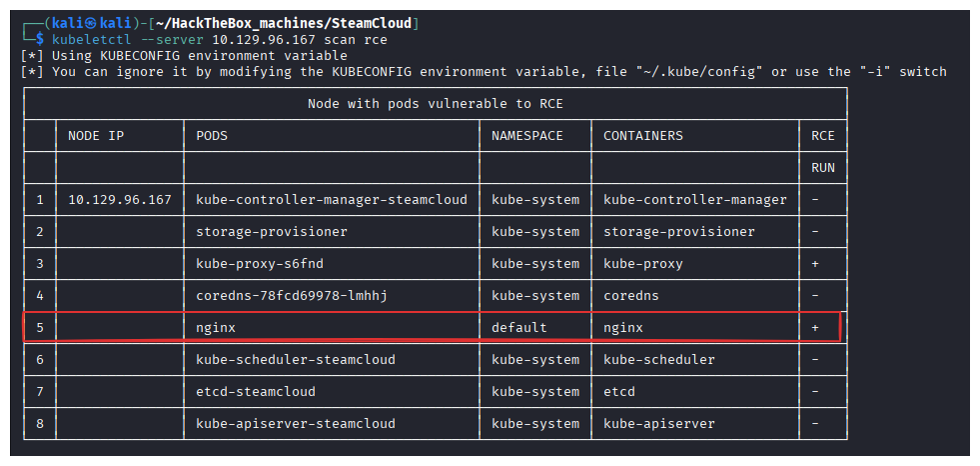
Task: Click the nginx pod in the highlighted row
Action: tap(216, 328)
